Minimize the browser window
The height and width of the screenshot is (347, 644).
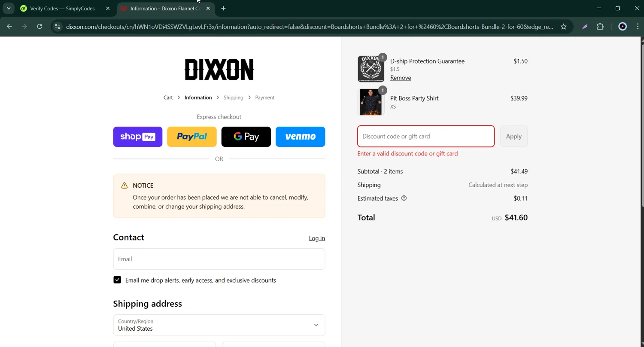click(599, 8)
